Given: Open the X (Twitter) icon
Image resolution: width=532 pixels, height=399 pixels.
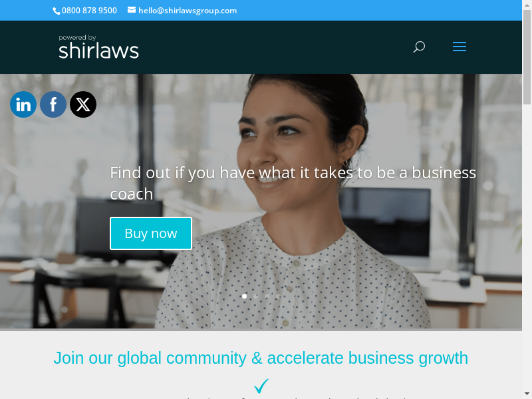Looking at the screenshot, I should pyautogui.click(x=83, y=104).
